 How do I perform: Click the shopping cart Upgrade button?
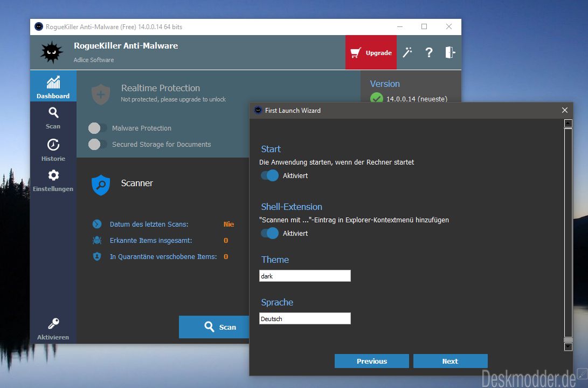coord(371,52)
